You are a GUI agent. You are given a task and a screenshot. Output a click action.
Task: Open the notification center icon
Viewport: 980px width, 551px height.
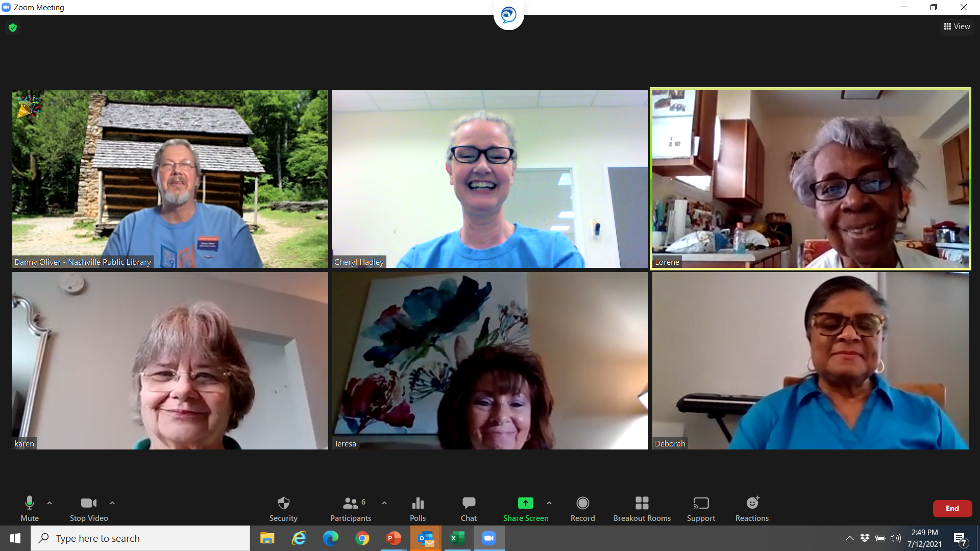point(960,539)
